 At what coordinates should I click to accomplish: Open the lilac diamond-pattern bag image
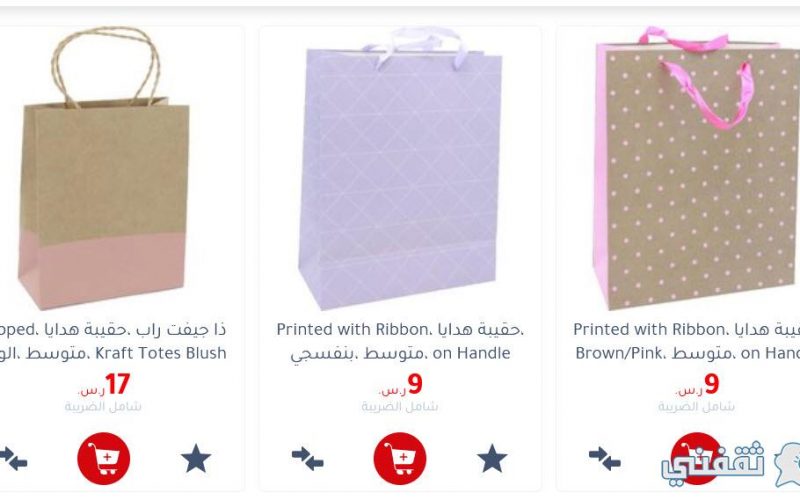400,168
